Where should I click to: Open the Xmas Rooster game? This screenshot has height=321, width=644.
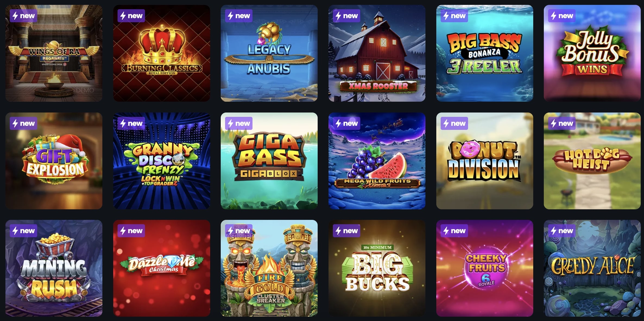click(377, 53)
